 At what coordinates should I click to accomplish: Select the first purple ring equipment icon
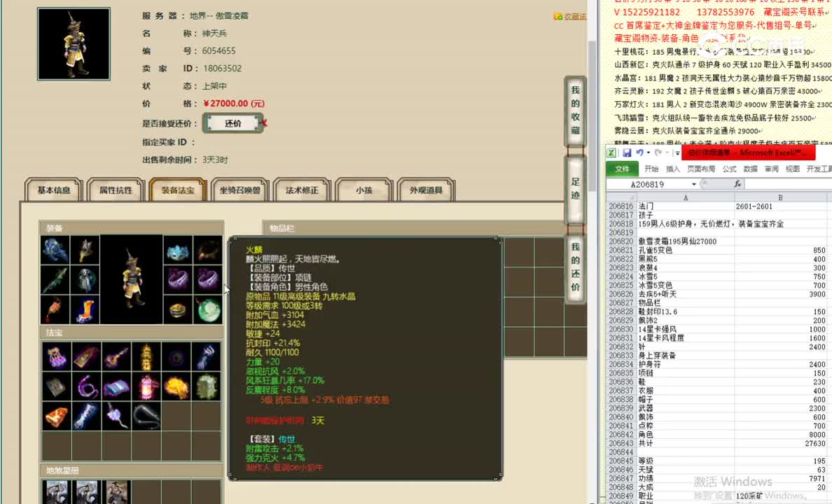[x=178, y=279]
